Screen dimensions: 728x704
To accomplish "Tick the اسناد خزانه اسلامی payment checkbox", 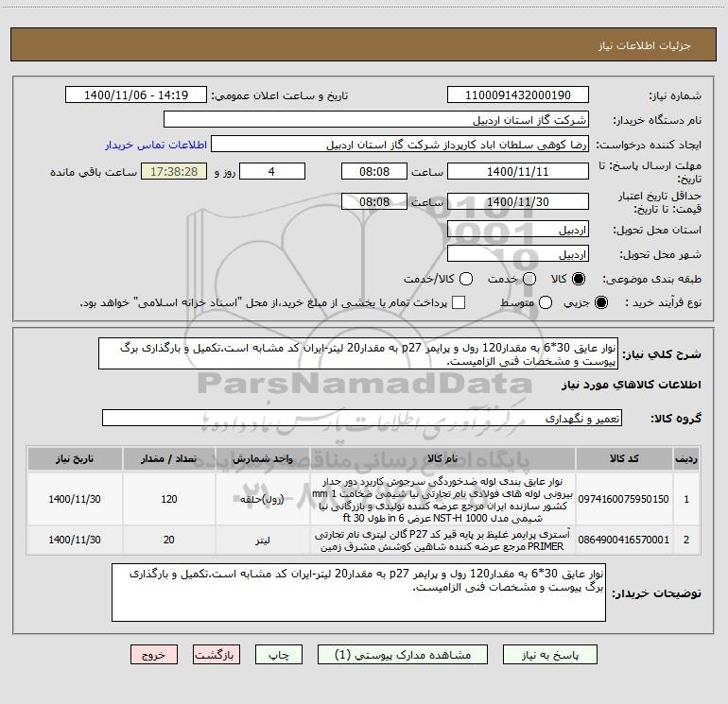I will pos(459,302).
